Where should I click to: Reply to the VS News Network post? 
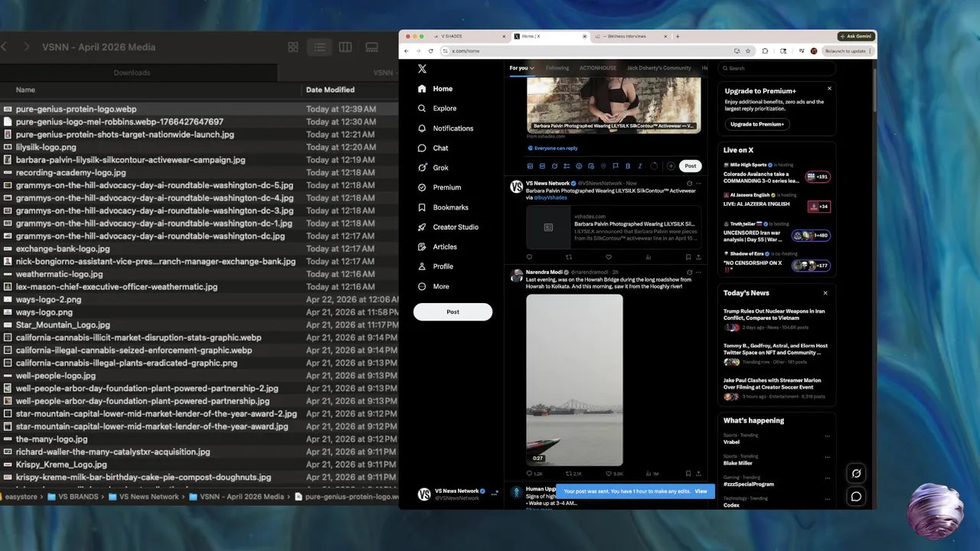click(x=529, y=257)
